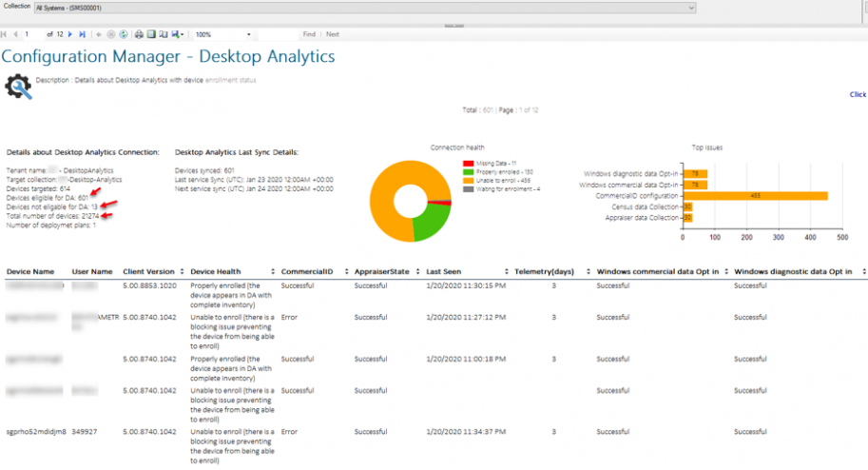The image size is (868, 470).
Task: Click the Last Seen 1/20/2020 11:00:18 PM
Action: [x=466, y=359]
